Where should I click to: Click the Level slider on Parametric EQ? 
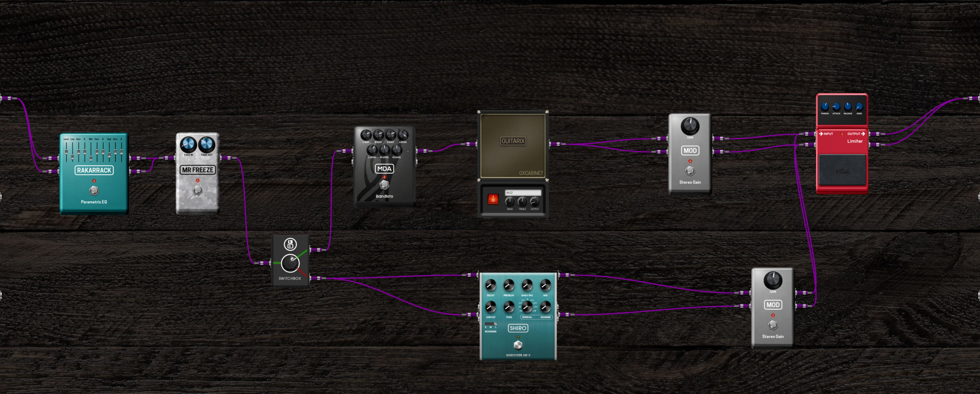pos(66,150)
